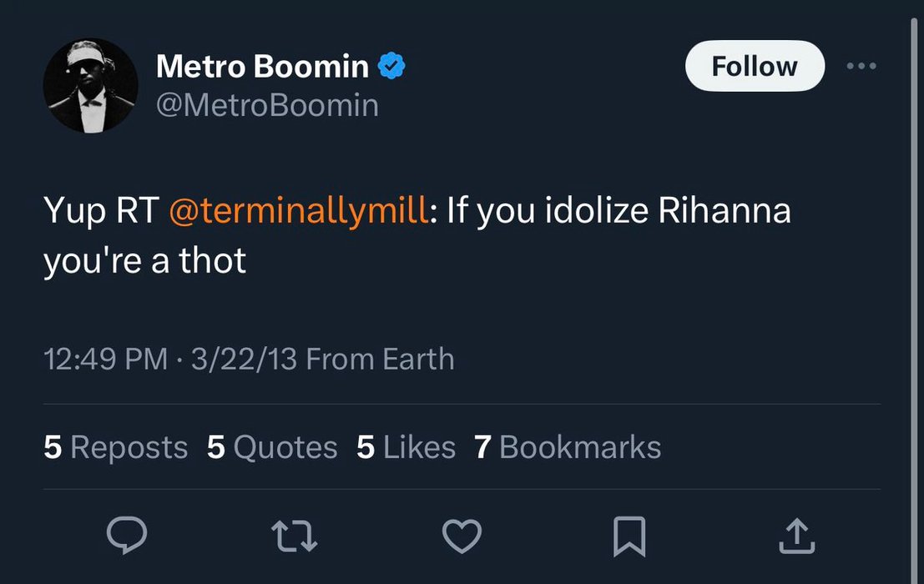Follow the Metro Boomin account
Image resolution: width=924 pixels, height=584 pixels.
pyautogui.click(x=755, y=66)
